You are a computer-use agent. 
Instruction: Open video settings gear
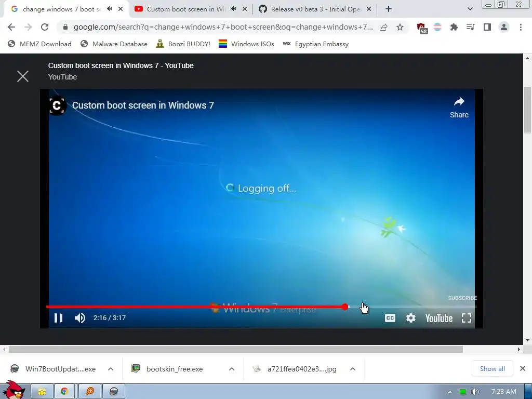pyautogui.click(x=410, y=318)
